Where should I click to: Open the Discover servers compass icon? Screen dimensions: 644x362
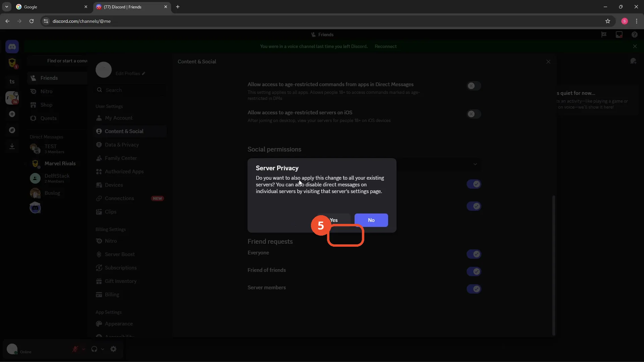(12, 130)
